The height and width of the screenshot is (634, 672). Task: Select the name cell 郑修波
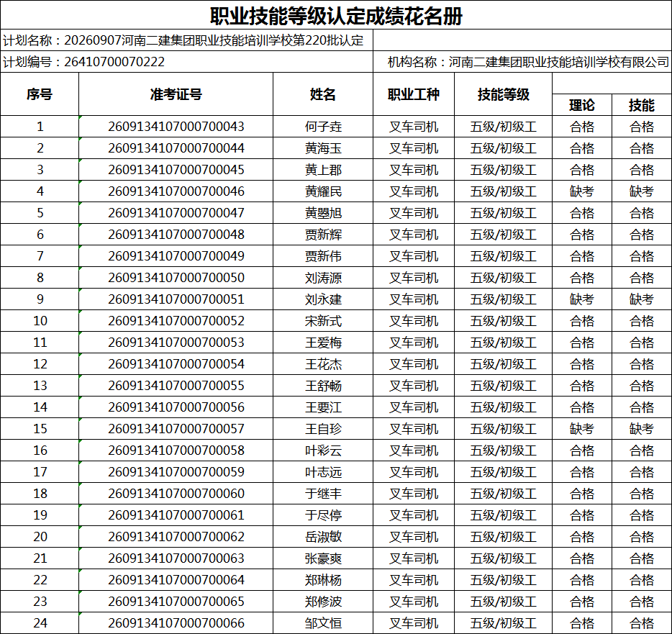(x=323, y=601)
